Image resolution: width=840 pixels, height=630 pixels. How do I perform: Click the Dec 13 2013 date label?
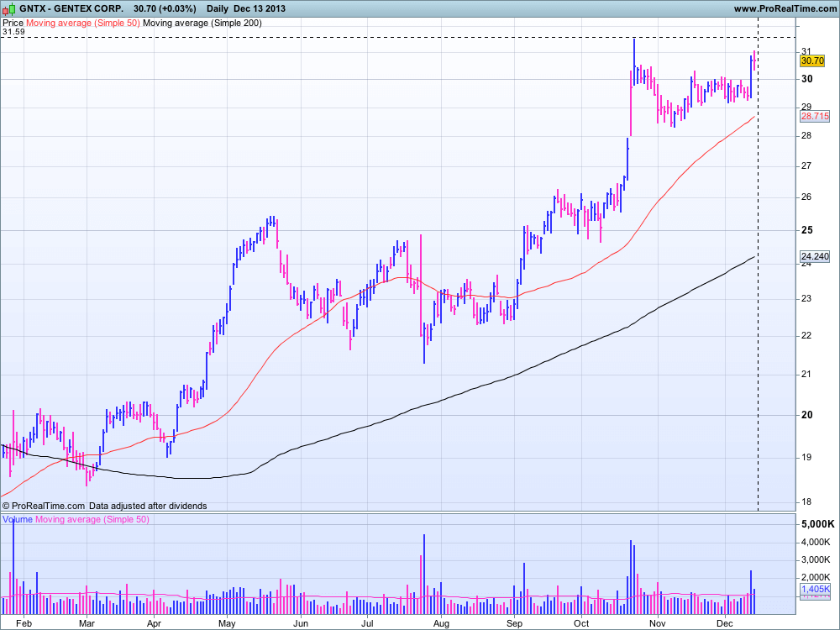(x=260, y=8)
